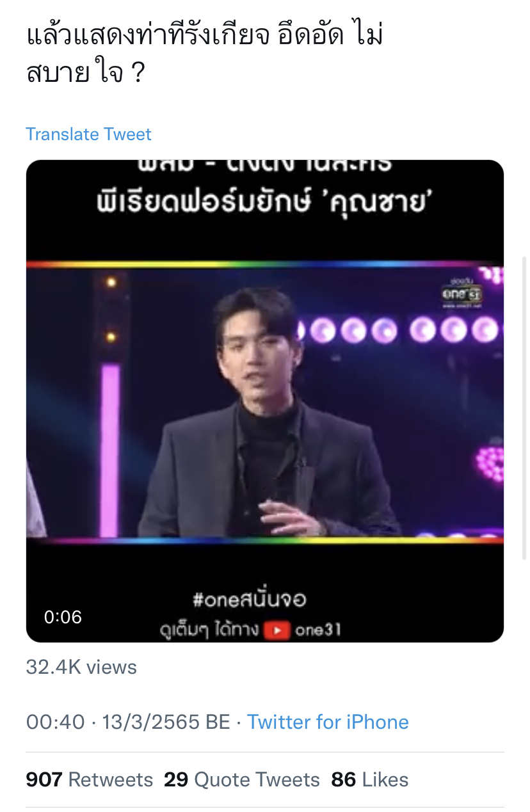View the 907 Retweets list
The width and height of the screenshot is (530, 812).
pos(90,779)
